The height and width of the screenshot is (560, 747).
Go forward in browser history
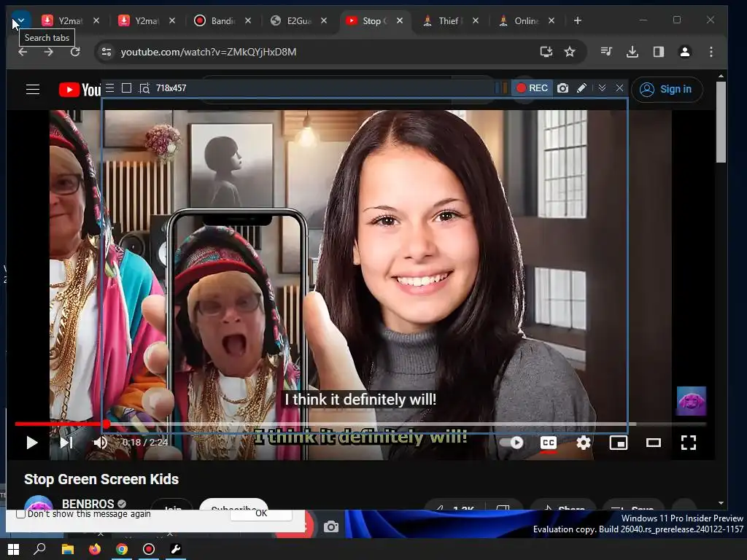[49, 52]
